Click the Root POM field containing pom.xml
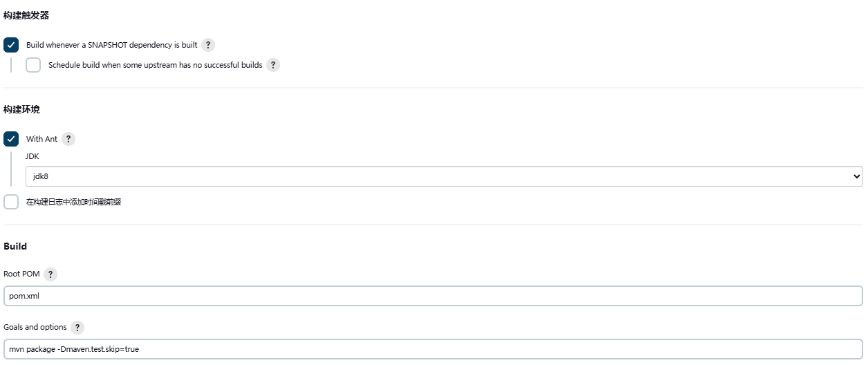 (433, 296)
